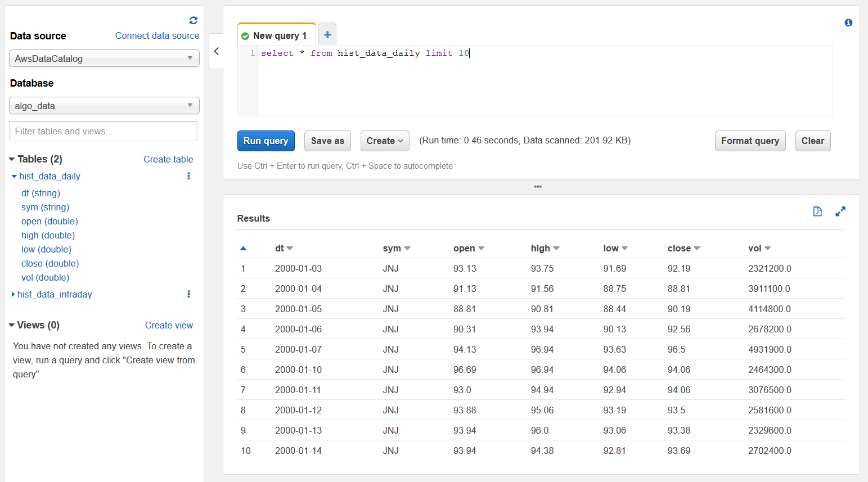The image size is (868, 482).
Task: Click the open value 96.69
Action: coord(465,370)
